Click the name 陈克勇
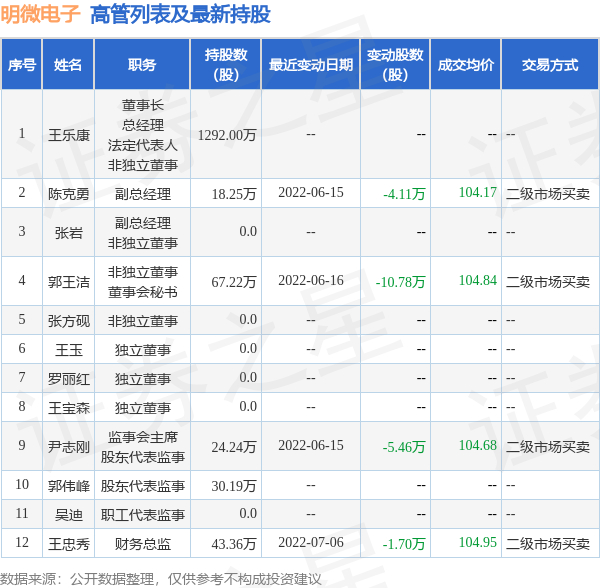 click(68, 194)
